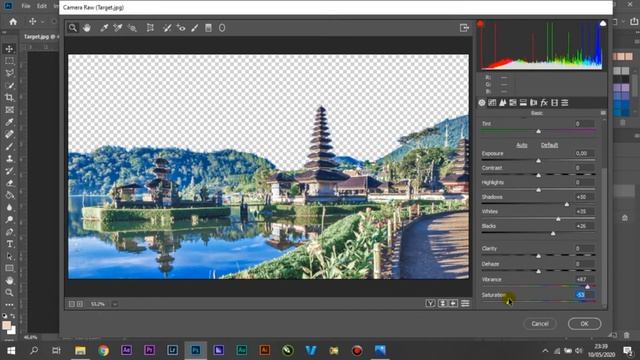The image size is (640, 360).
Task: Select the Red Eye Removal tool
Action: click(x=181, y=28)
